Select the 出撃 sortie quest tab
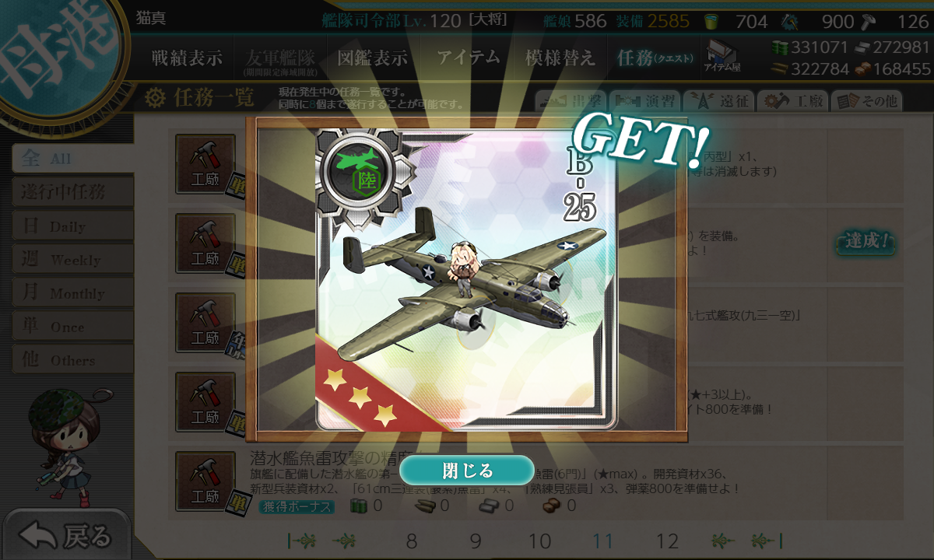934x560 pixels. pyautogui.click(x=571, y=100)
